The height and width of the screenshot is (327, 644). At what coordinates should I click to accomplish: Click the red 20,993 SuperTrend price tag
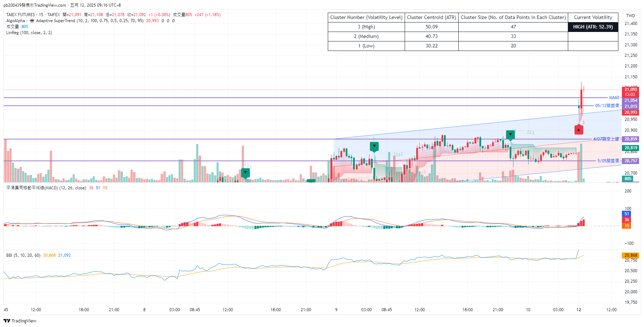[630, 112]
